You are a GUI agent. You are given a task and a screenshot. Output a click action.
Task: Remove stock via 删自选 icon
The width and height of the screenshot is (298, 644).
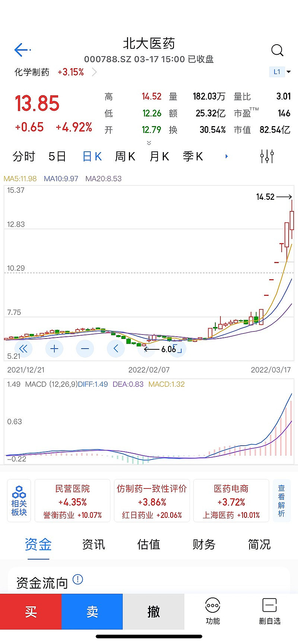tap(269, 612)
